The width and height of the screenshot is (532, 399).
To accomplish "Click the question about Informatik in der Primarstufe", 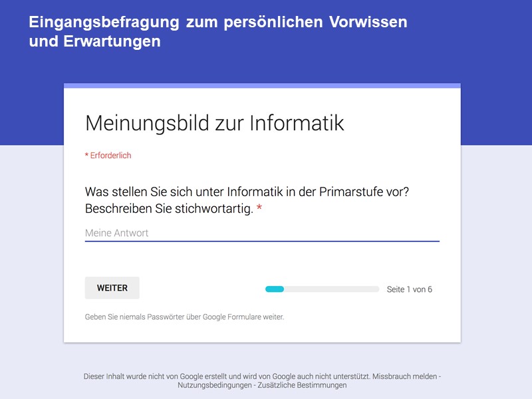I will [x=246, y=191].
